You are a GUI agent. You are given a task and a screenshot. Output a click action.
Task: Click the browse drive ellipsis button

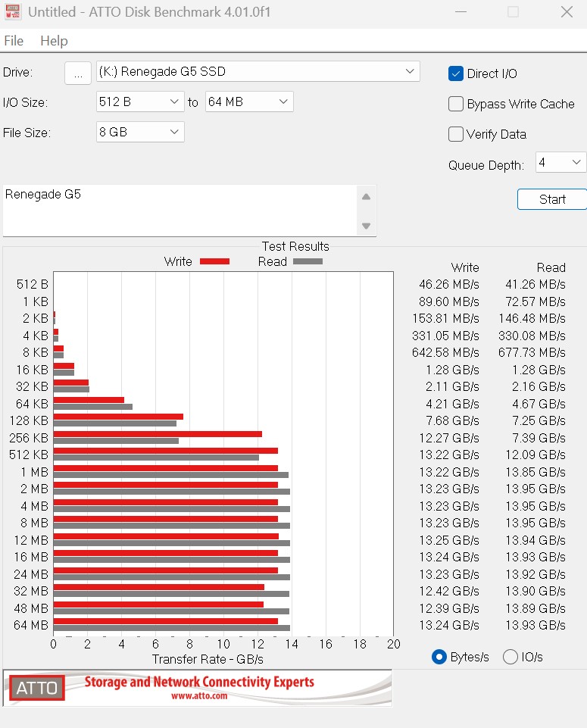[x=77, y=73]
